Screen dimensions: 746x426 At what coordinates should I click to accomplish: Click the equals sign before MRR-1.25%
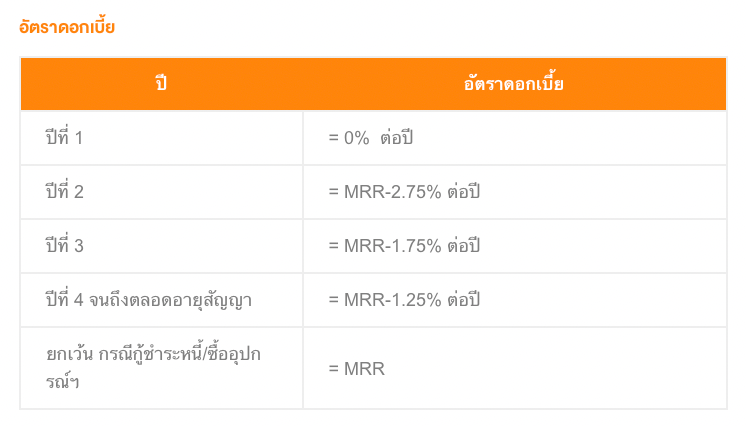(x=334, y=300)
